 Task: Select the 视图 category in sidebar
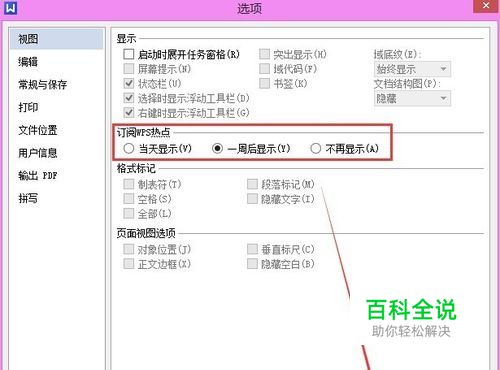click(x=57, y=39)
